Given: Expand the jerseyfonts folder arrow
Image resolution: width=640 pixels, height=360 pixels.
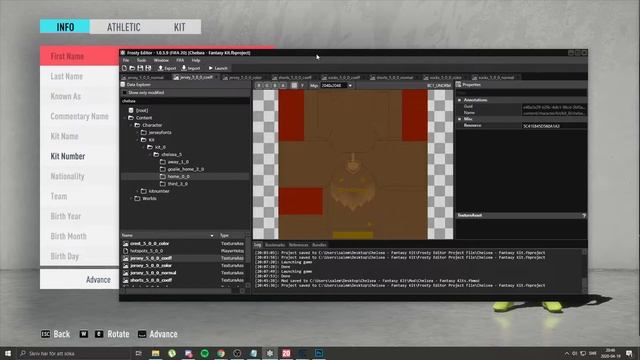Looking at the screenshot, I should [x=138, y=132].
